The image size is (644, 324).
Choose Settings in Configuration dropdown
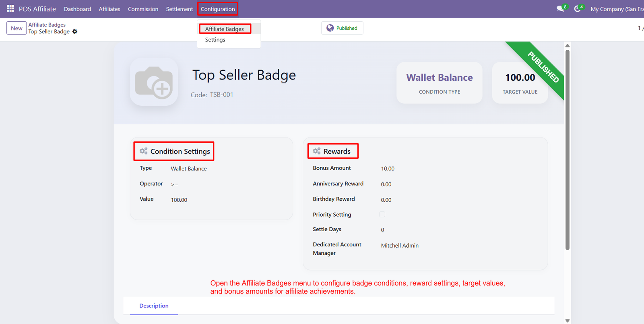click(215, 40)
